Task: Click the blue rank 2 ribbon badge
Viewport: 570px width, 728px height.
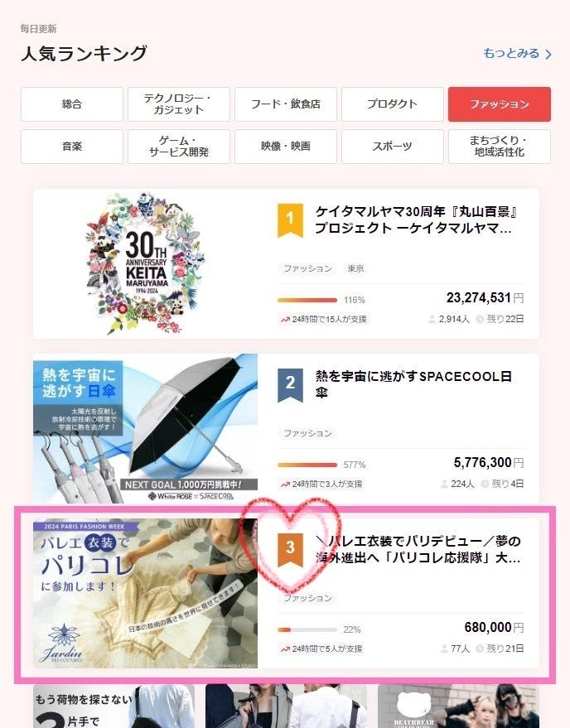Action: pyautogui.click(x=290, y=385)
